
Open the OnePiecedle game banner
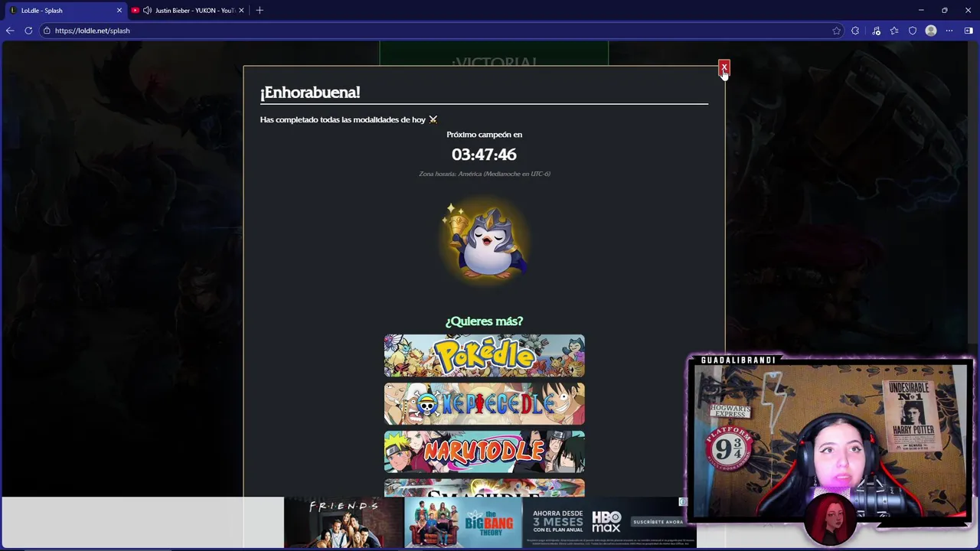pos(484,403)
